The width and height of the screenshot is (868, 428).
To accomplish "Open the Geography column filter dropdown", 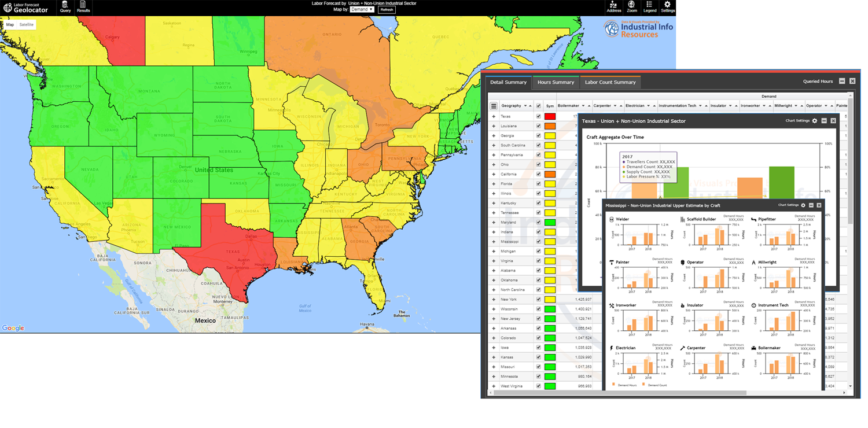I will 525,106.
